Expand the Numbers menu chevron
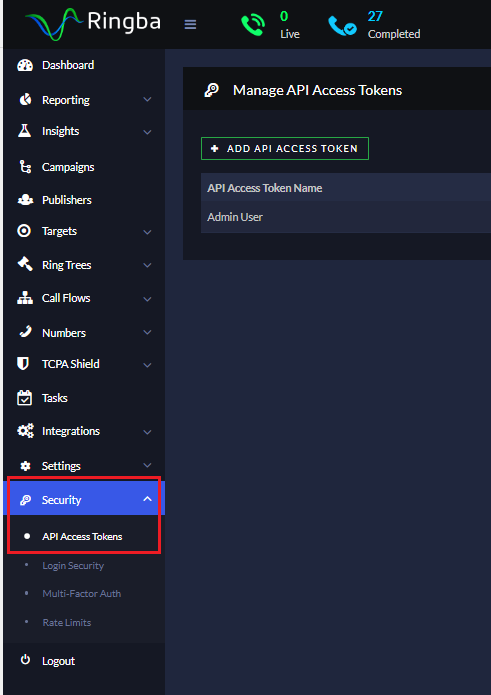This screenshot has width=491, height=695. click(148, 332)
